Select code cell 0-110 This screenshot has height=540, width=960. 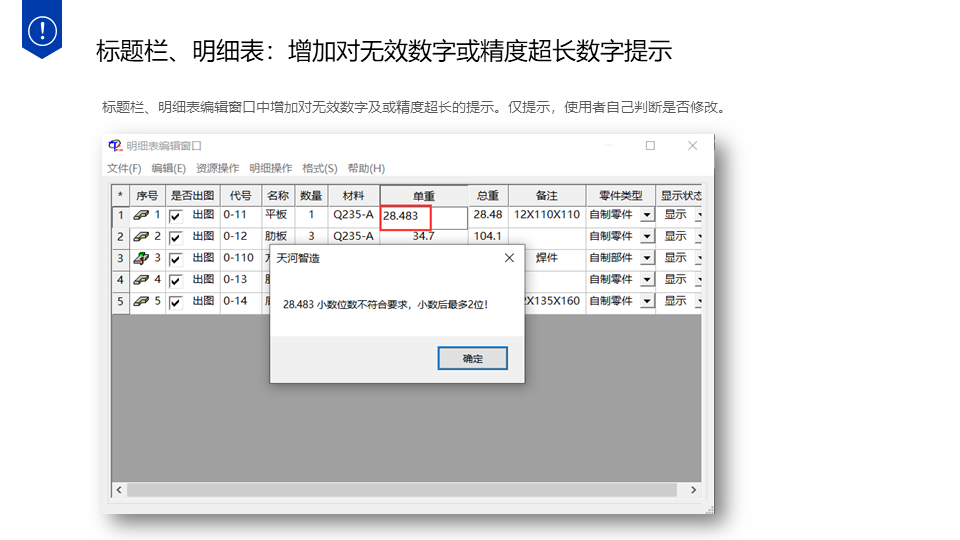(x=241, y=258)
